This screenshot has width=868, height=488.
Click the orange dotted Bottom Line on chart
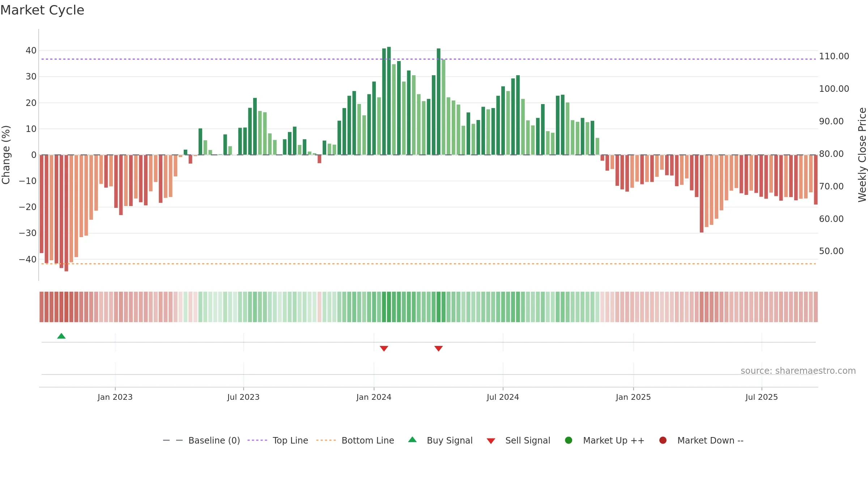tap(429, 264)
